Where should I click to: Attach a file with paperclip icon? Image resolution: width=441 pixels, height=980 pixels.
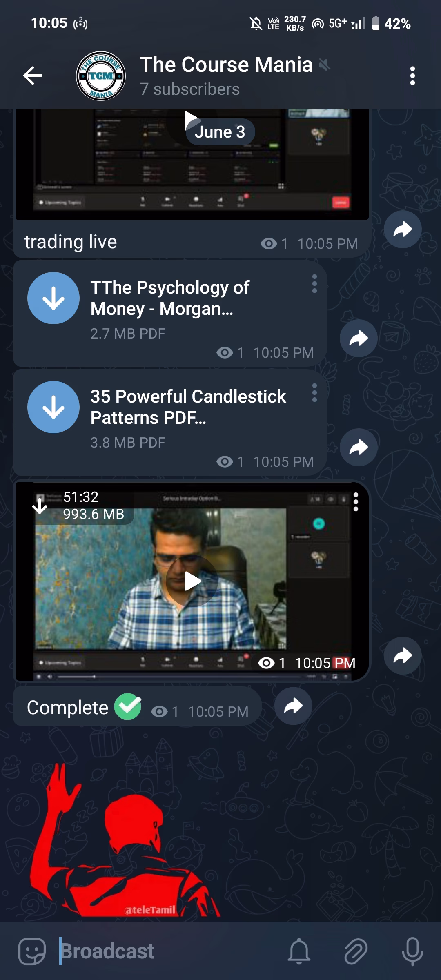tap(356, 951)
